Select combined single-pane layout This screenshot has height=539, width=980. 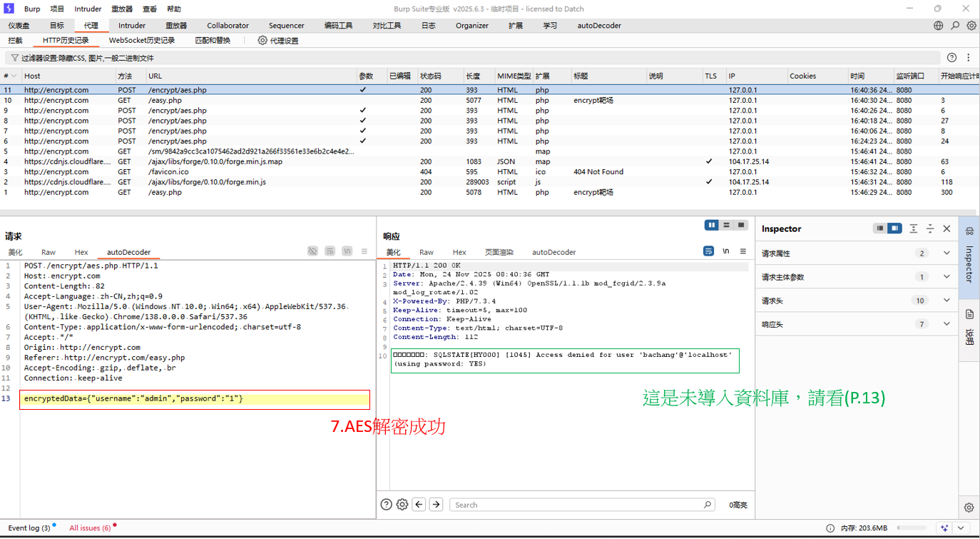click(x=741, y=225)
